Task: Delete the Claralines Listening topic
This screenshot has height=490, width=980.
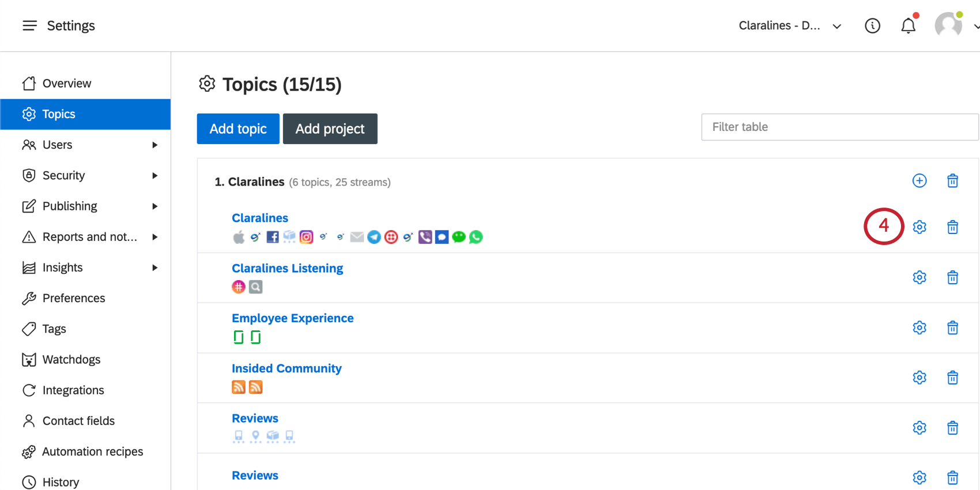Action: click(x=952, y=277)
